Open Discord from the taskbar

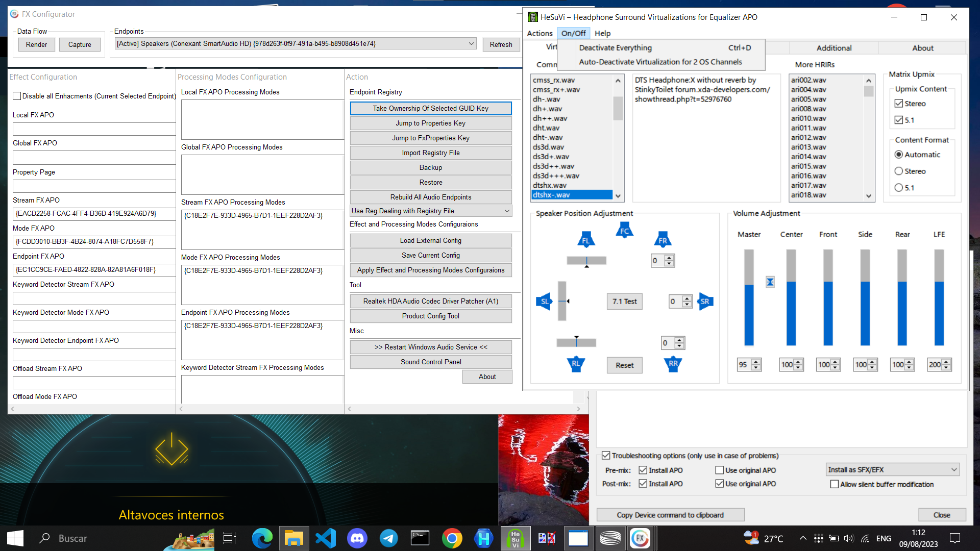point(357,538)
